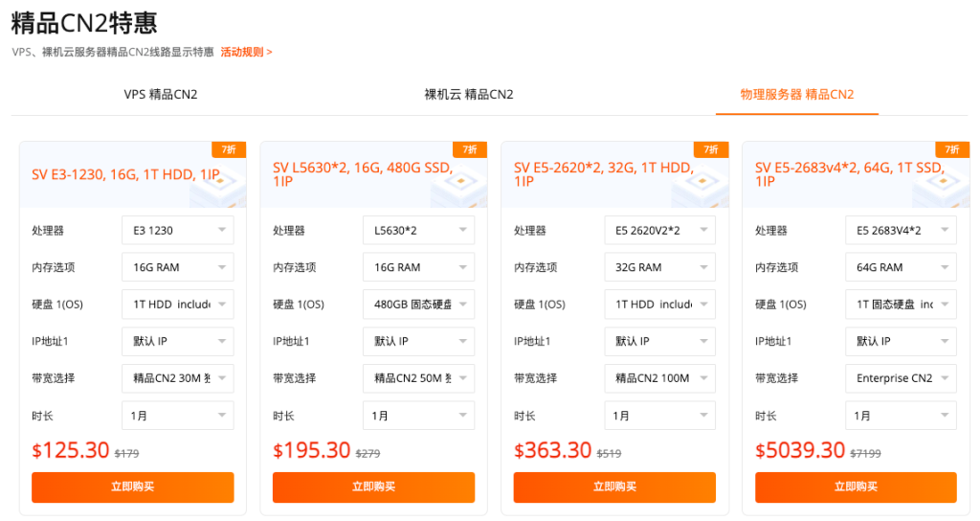Open the 1月 duration dropdown on E5-2620 card
The width and height of the screenshot is (980, 521).
[x=660, y=416]
